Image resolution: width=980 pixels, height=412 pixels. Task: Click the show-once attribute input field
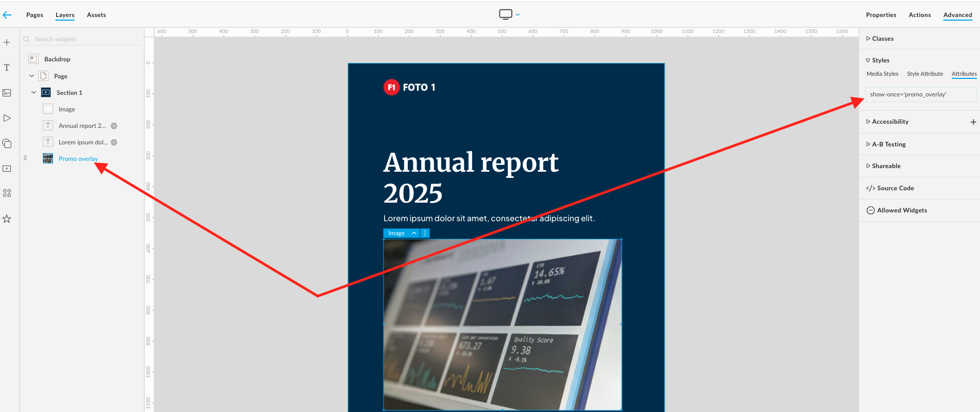click(921, 94)
